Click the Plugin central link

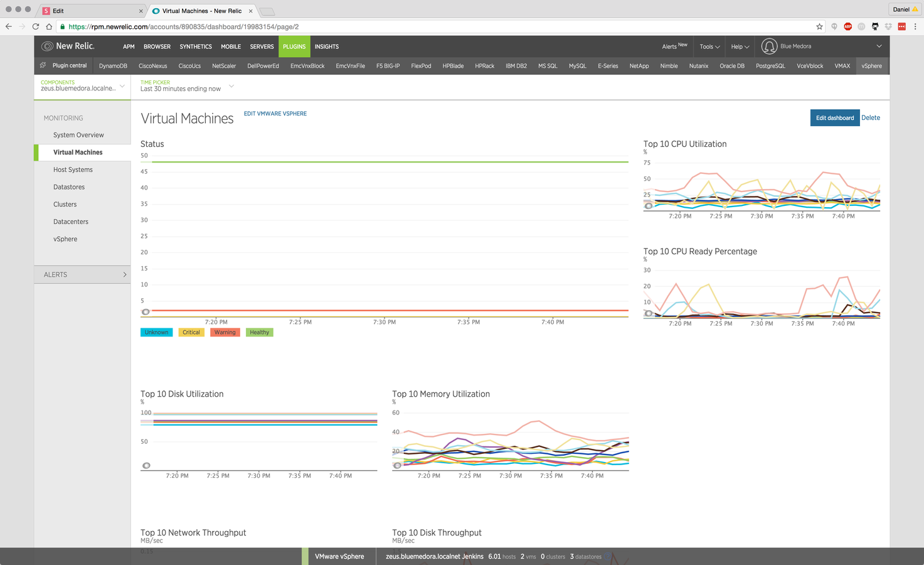pyautogui.click(x=70, y=65)
